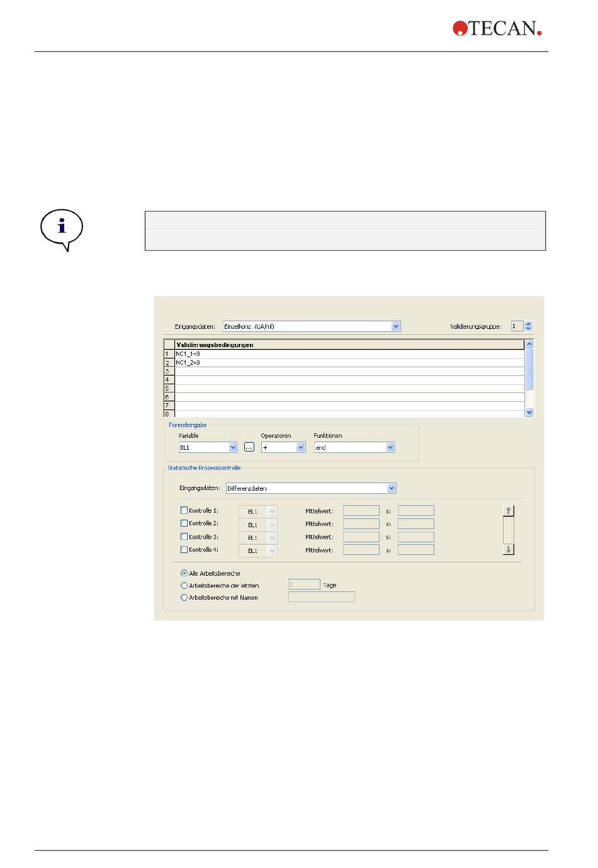Image resolution: width=598 pixels, height=868 pixels.
Task: Enable the Kontrolle 3 checkbox
Action: coord(184,537)
